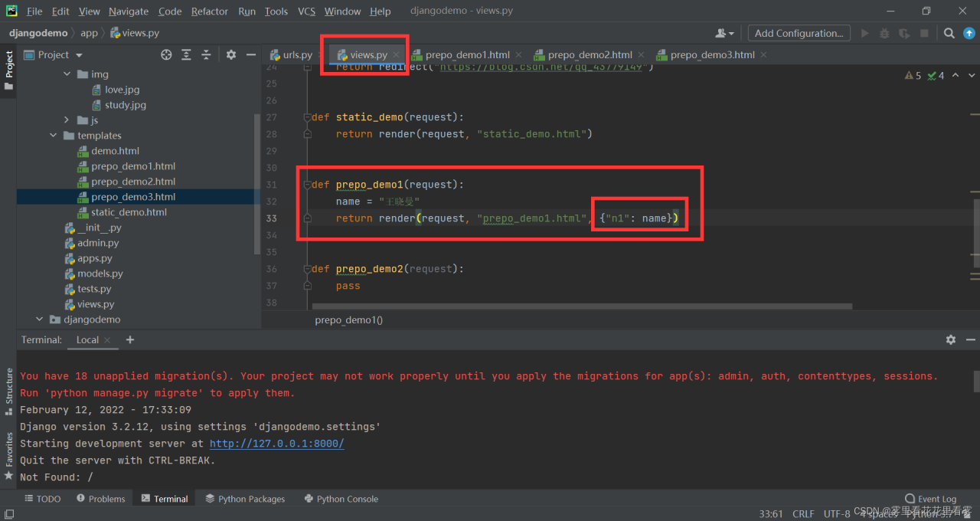The height and width of the screenshot is (521, 980).
Task: Click the Add Configuration button
Action: pyautogui.click(x=799, y=33)
